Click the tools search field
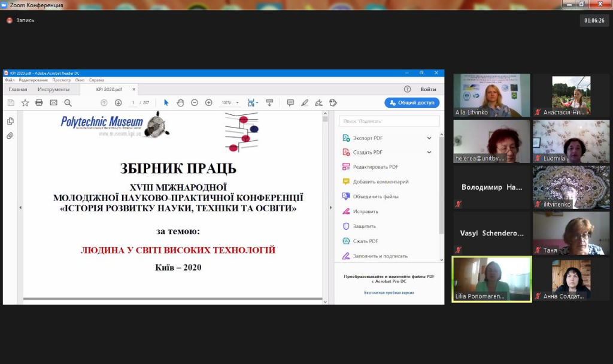The image size is (613, 364). 389,121
